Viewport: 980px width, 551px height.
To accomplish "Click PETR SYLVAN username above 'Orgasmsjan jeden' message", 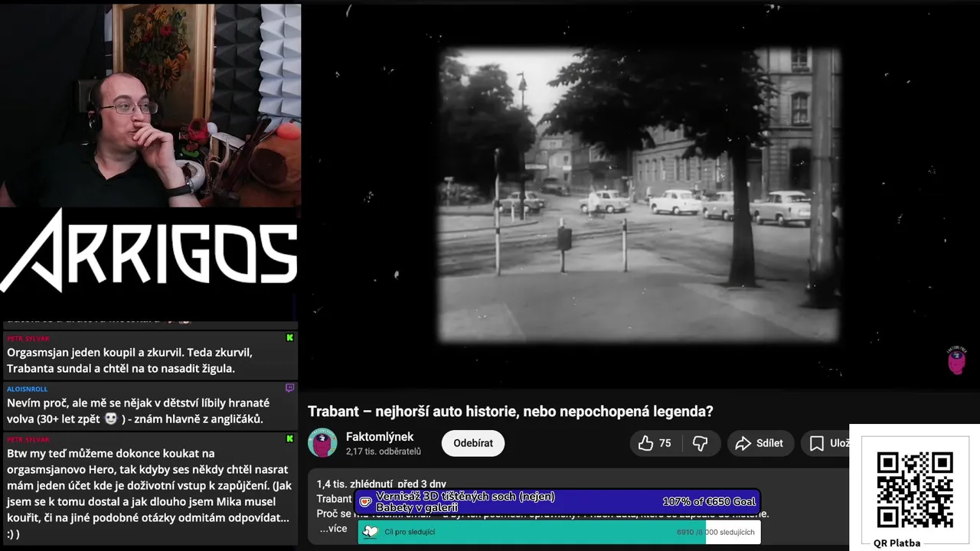I will (x=28, y=338).
